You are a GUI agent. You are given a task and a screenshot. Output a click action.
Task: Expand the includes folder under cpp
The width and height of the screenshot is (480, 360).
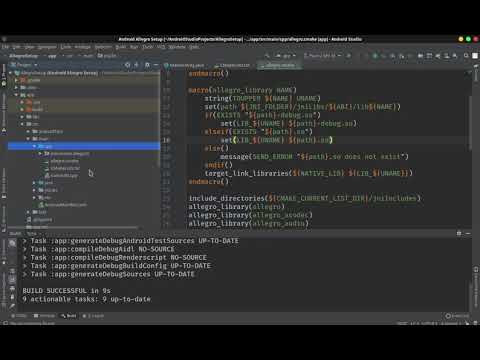pos(40,153)
